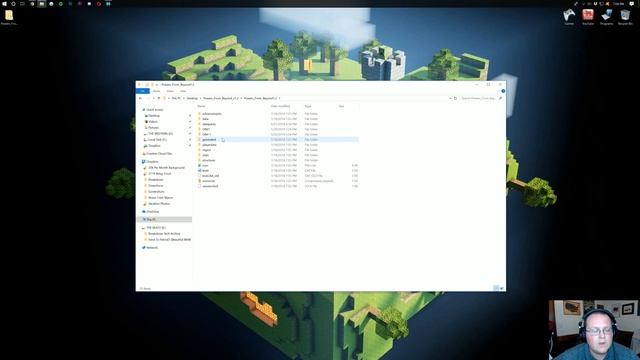The image size is (640, 360).
Task: Refresh the current folder view
Action: point(456,98)
